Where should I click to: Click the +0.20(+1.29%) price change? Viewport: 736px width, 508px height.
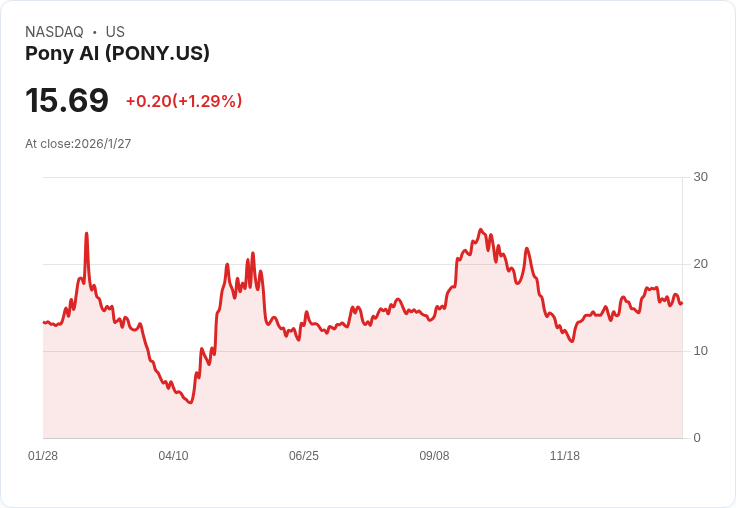[184, 101]
